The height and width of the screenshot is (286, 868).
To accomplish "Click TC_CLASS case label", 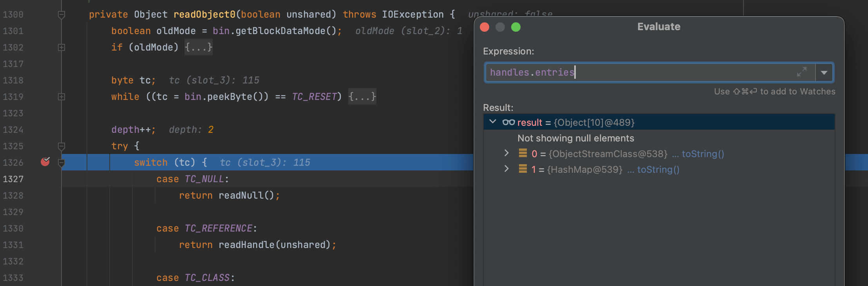I will [x=207, y=278].
